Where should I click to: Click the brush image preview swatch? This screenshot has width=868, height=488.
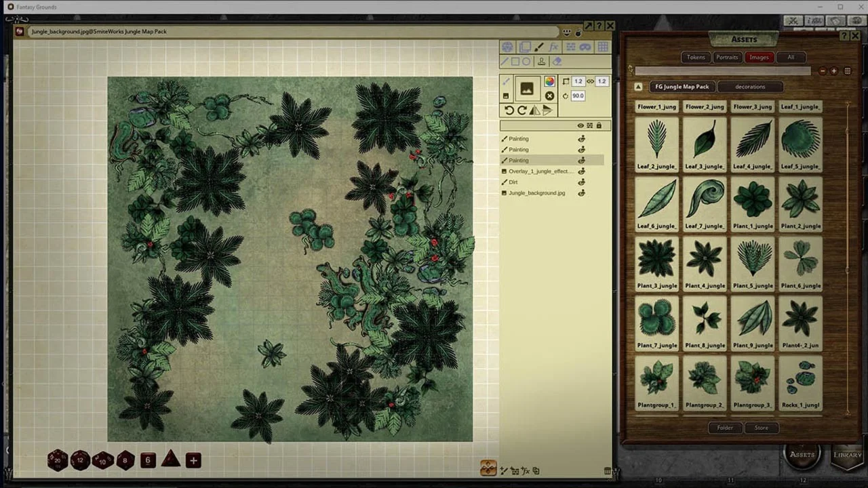526,88
